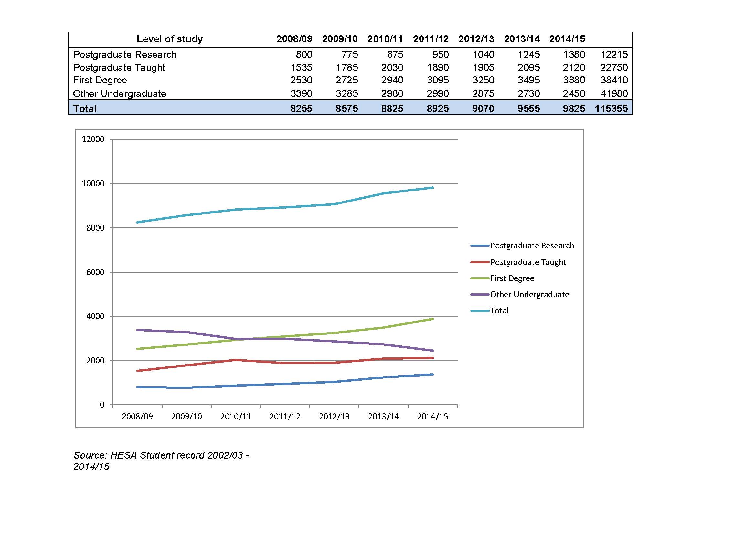Image resolution: width=756 pixels, height=535 pixels.
Task: Click the Postgraduate Research legend line swatch
Action: pyautogui.click(x=480, y=246)
